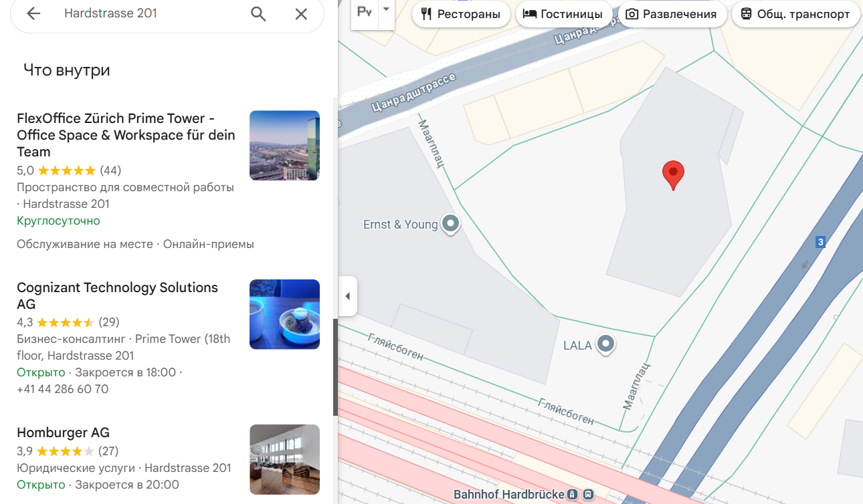Open the Homburger AG listing title

coord(63,432)
